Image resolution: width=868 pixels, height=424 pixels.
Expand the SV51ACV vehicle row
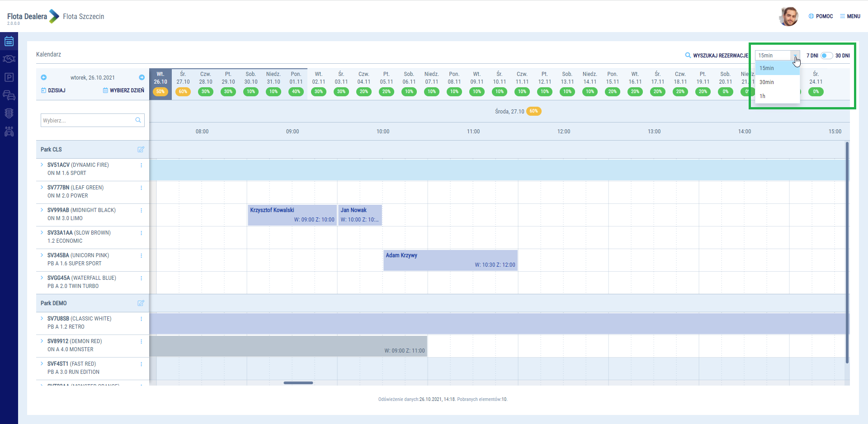pyautogui.click(x=42, y=165)
